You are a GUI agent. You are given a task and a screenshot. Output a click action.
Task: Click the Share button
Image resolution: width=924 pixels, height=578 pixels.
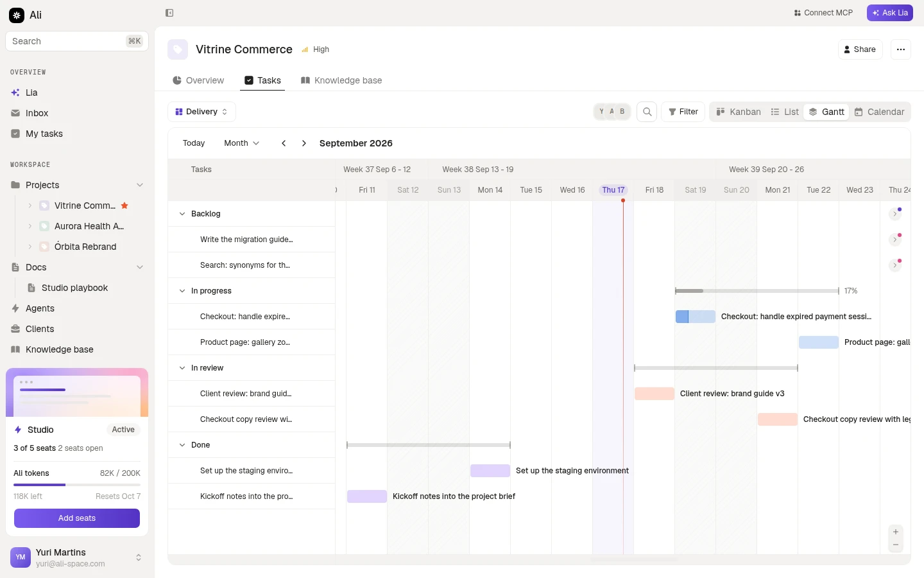point(860,49)
